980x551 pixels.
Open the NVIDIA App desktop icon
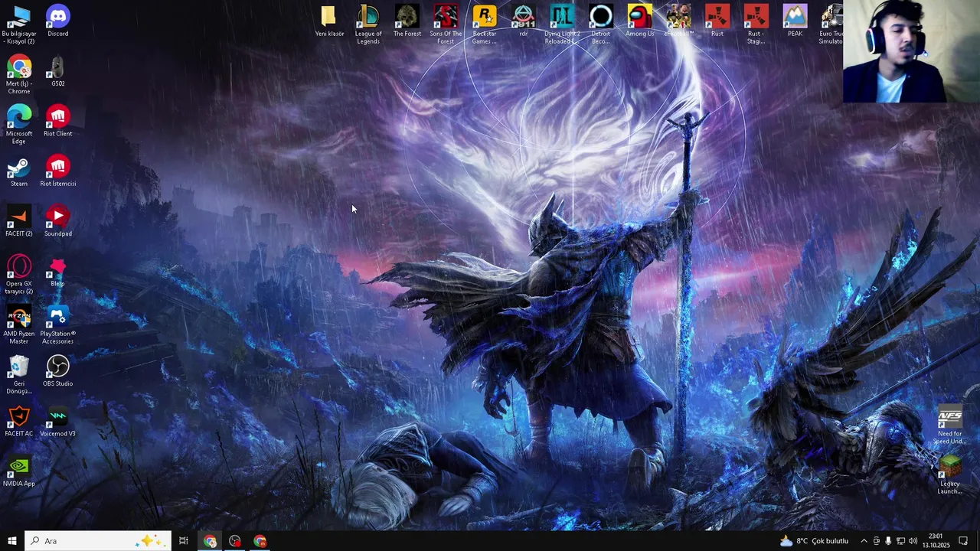(x=19, y=471)
